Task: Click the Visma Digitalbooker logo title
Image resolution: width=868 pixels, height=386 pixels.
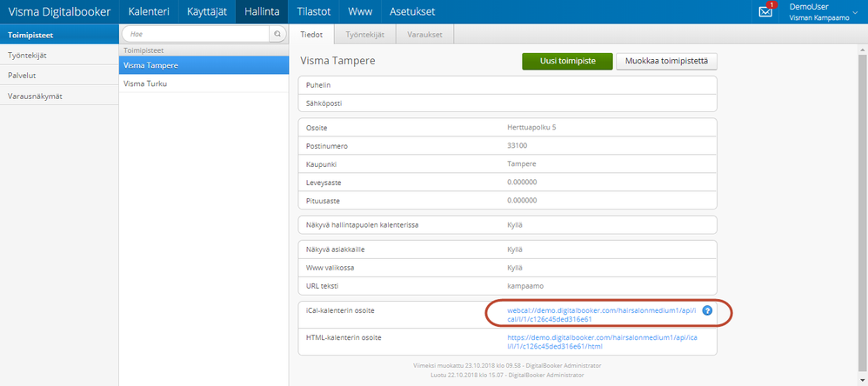Action: click(x=59, y=11)
